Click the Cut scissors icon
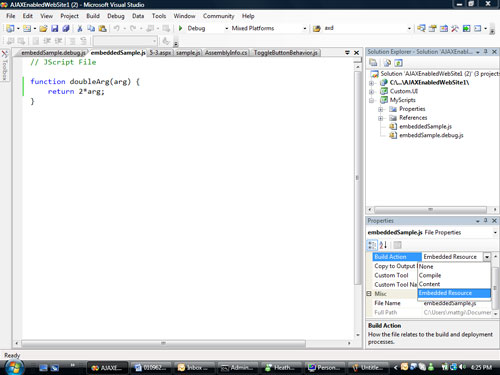 80,28
